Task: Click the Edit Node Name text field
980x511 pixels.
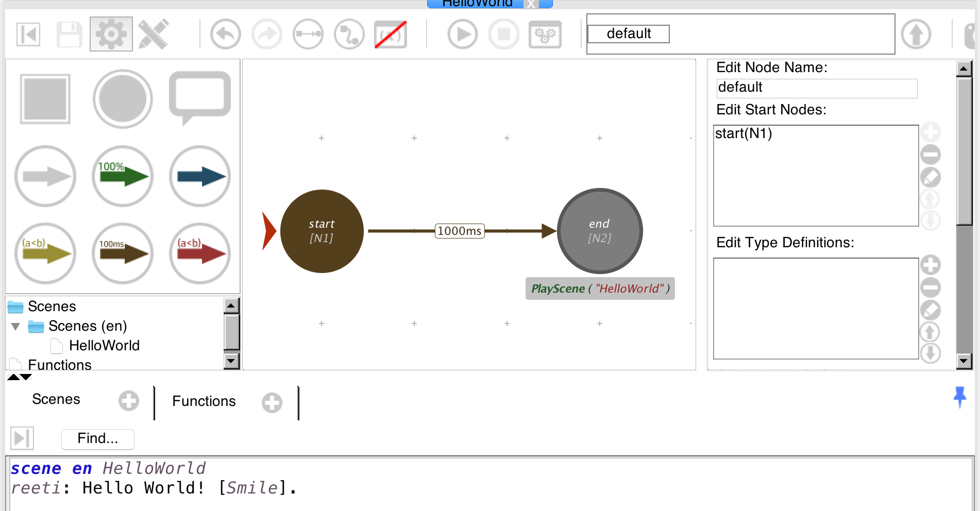Action: tap(816, 88)
